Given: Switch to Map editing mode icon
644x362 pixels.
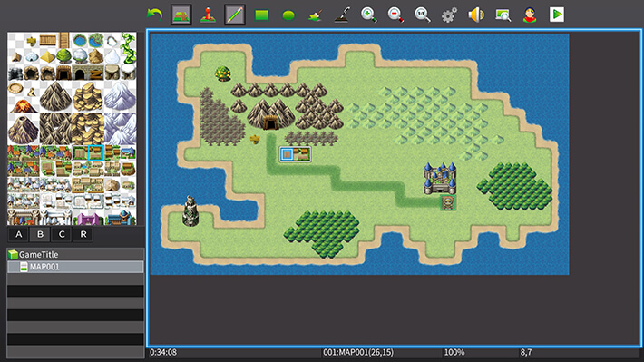Looking at the screenshot, I should click(x=181, y=15).
